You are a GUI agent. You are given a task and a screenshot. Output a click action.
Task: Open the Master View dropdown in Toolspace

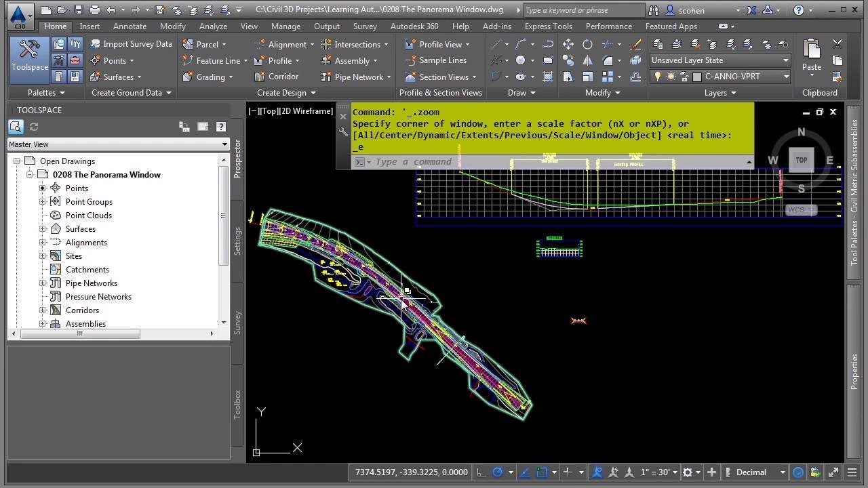[x=119, y=144]
